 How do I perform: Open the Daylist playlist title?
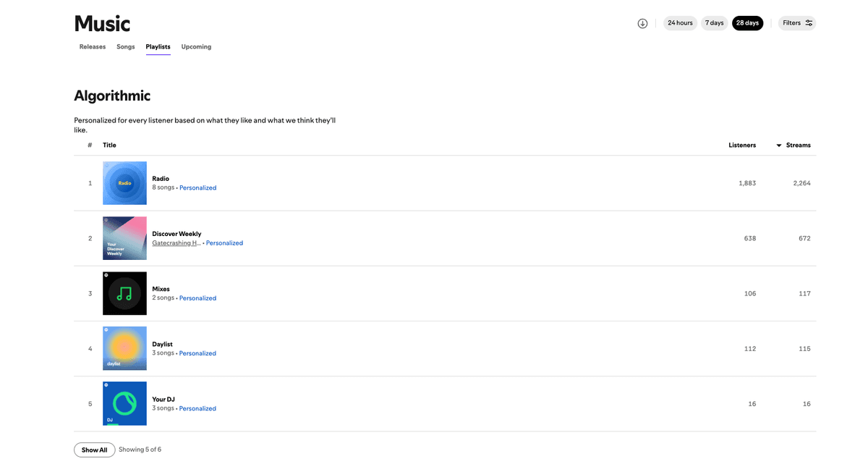(x=162, y=345)
